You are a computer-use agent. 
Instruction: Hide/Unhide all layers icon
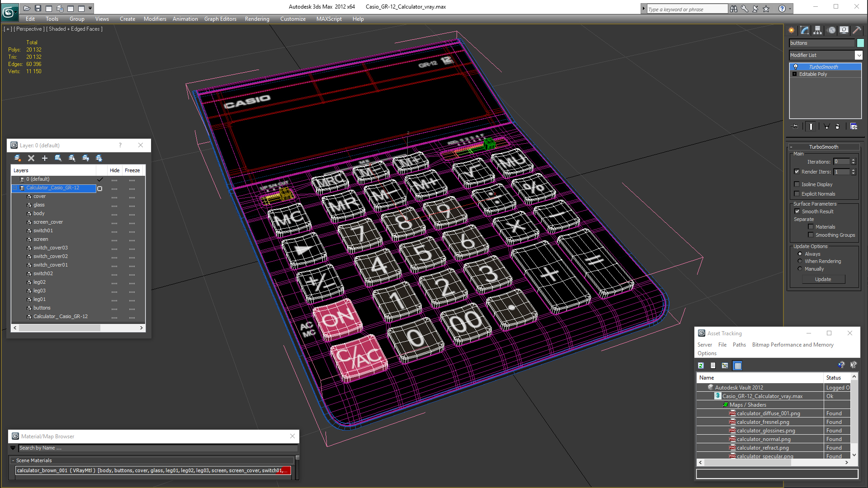85,158
